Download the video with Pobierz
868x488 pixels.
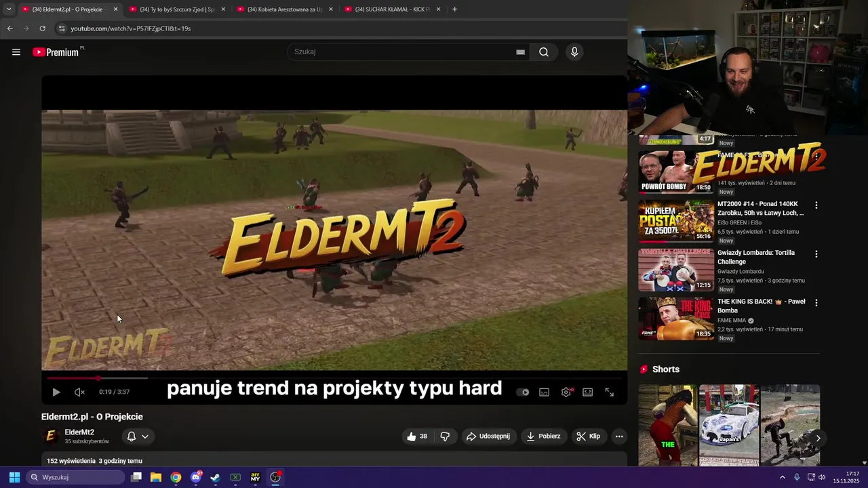pyautogui.click(x=544, y=436)
